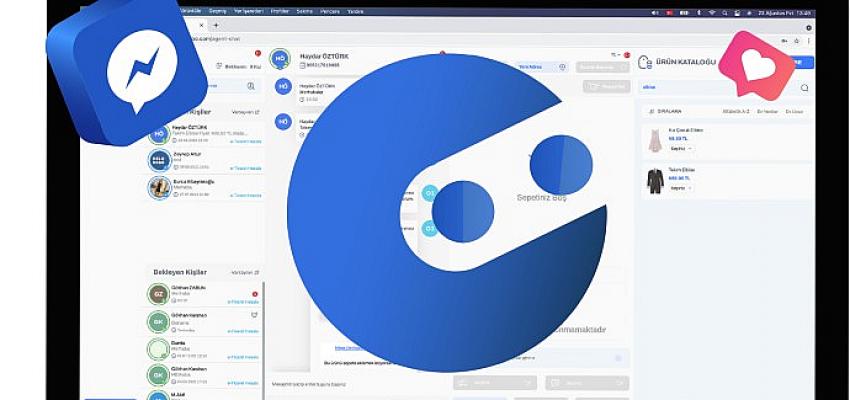
Task: Click info icon beside Yeni Adres
Action: pyautogui.click(x=562, y=67)
